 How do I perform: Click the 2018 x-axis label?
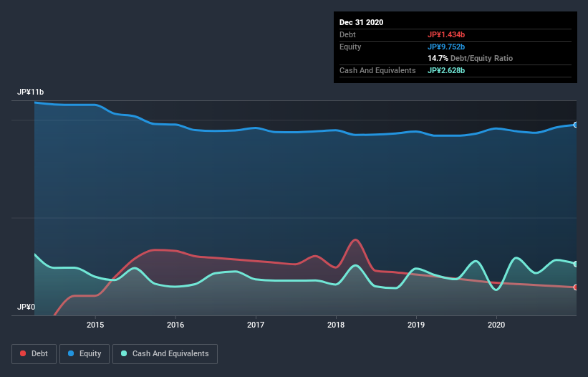coord(336,325)
